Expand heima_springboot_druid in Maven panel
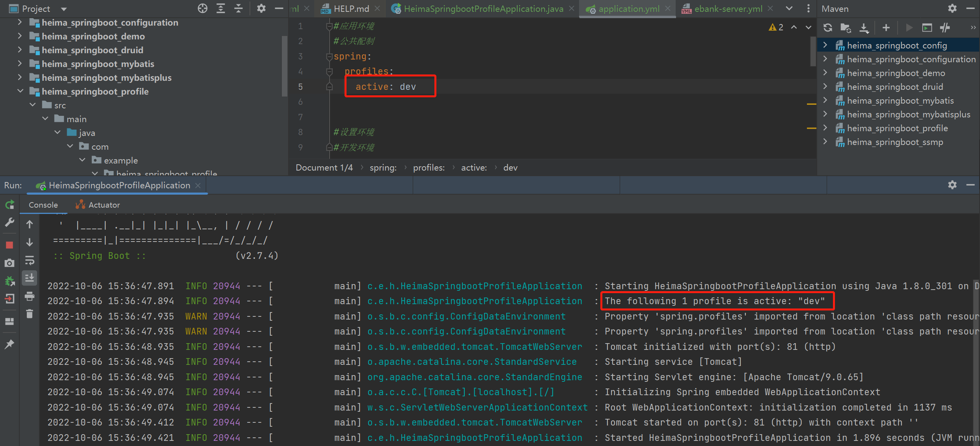The width and height of the screenshot is (980, 446). (825, 87)
